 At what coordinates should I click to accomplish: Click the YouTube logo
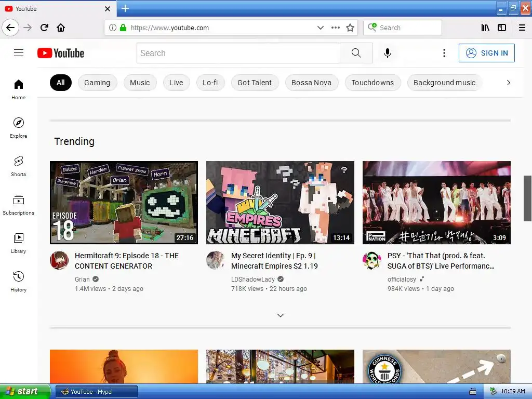coord(61,53)
